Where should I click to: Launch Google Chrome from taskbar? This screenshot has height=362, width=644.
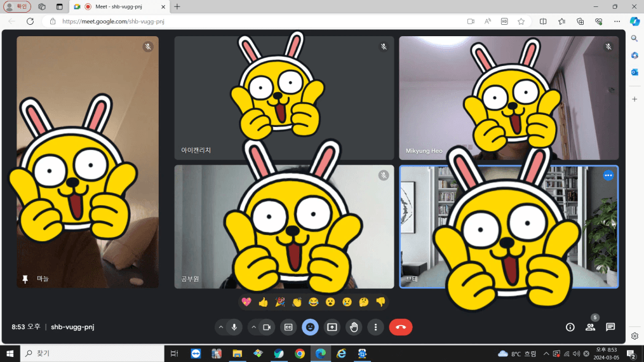pos(300,353)
